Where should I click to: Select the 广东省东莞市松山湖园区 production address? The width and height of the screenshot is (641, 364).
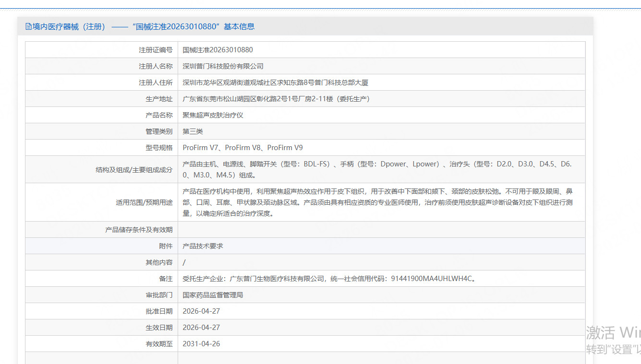276,99
